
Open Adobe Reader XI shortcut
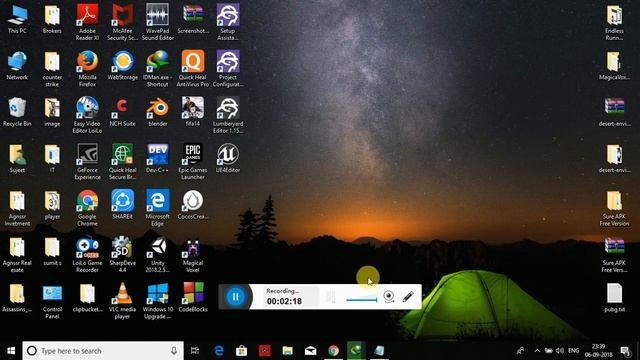click(87, 22)
